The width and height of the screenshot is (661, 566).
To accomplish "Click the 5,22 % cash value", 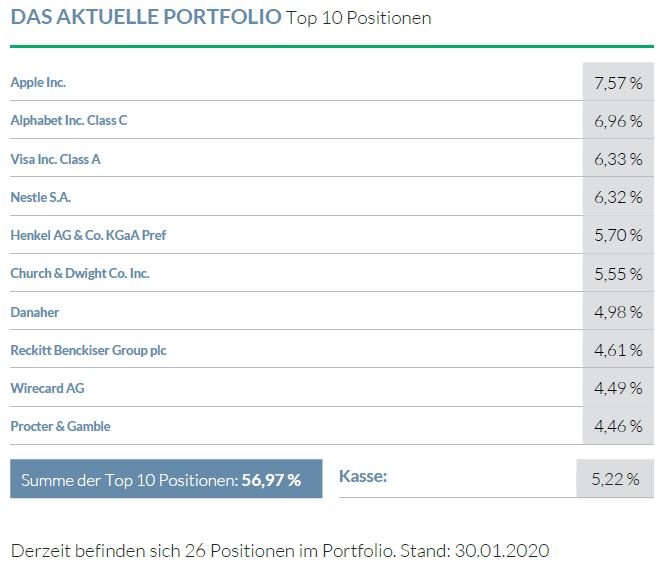I will (615, 479).
